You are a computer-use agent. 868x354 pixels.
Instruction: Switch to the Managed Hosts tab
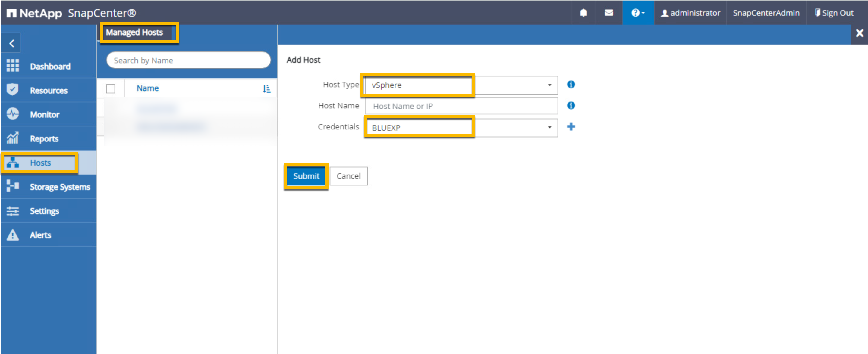(134, 32)
